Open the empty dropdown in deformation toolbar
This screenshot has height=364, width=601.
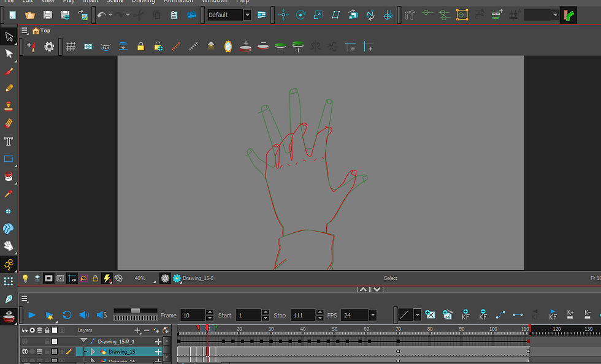(554, 15)
